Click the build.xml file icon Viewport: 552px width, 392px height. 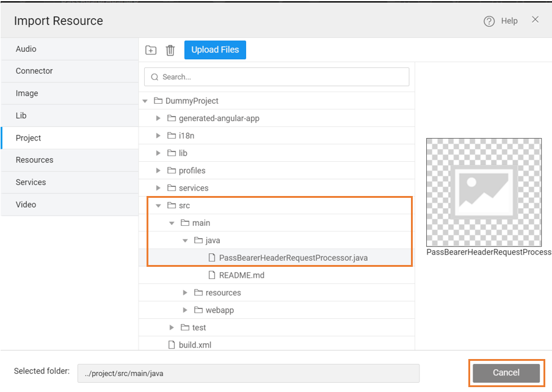tap(172, 345)
